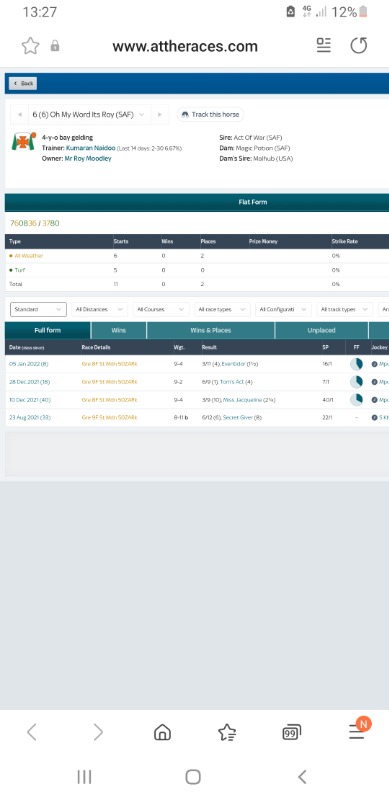The image size is (389, 800).
Task: Switch to the Wins & Places tab
Action: click(x=211, y=330)
